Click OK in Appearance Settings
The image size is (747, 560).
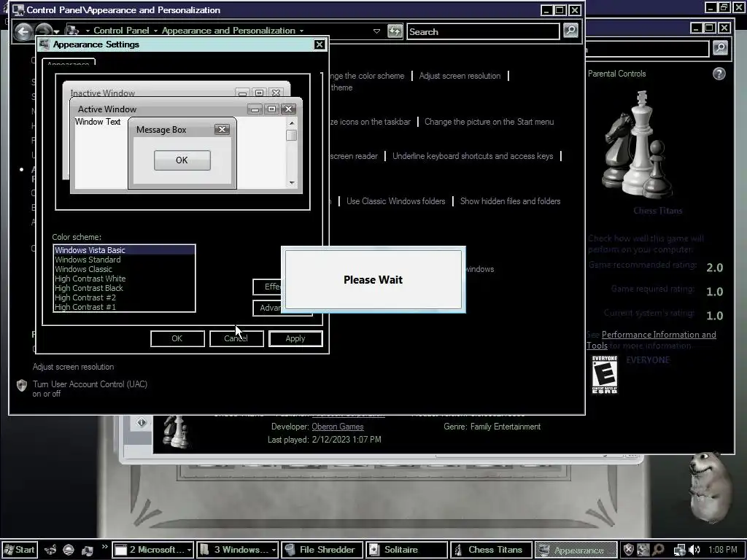[x=177, y=338]
